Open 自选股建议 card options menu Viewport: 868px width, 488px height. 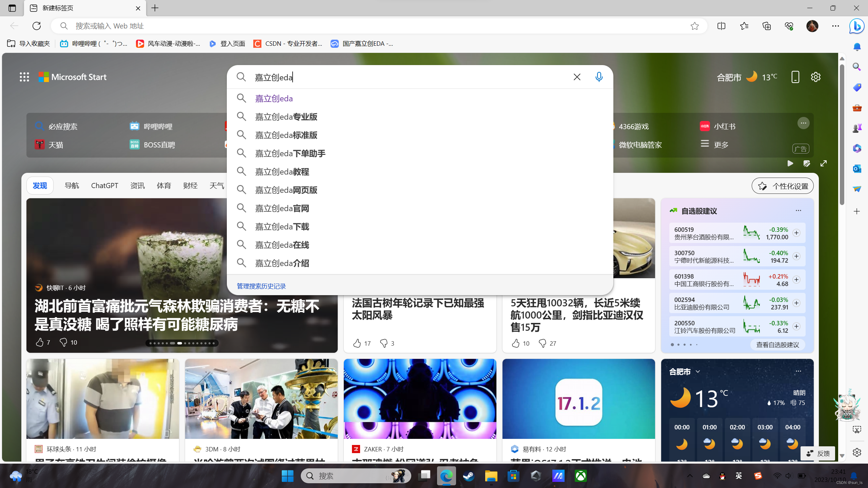click(798, 211)
